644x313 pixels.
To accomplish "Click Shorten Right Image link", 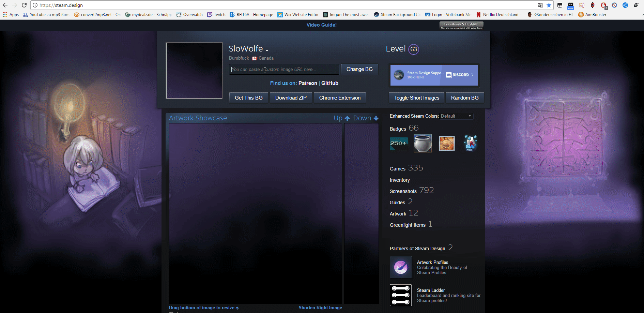I will pos(320,308).
